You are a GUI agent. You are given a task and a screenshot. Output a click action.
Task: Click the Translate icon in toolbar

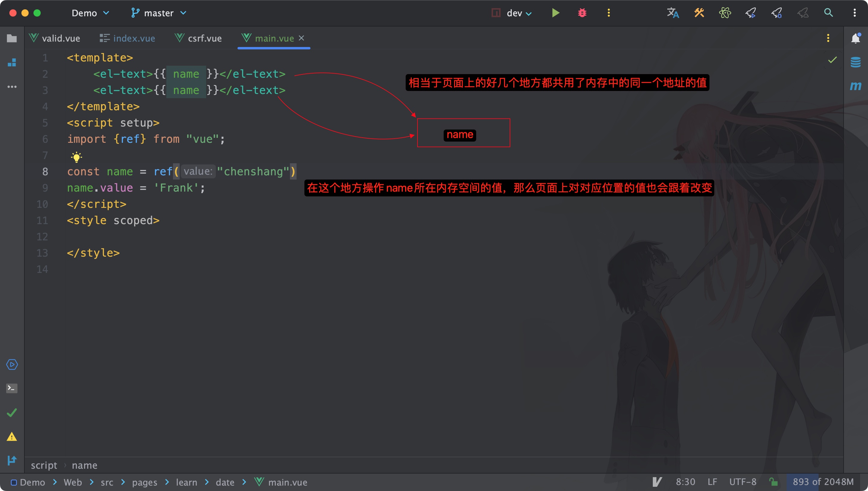point(673,13)
